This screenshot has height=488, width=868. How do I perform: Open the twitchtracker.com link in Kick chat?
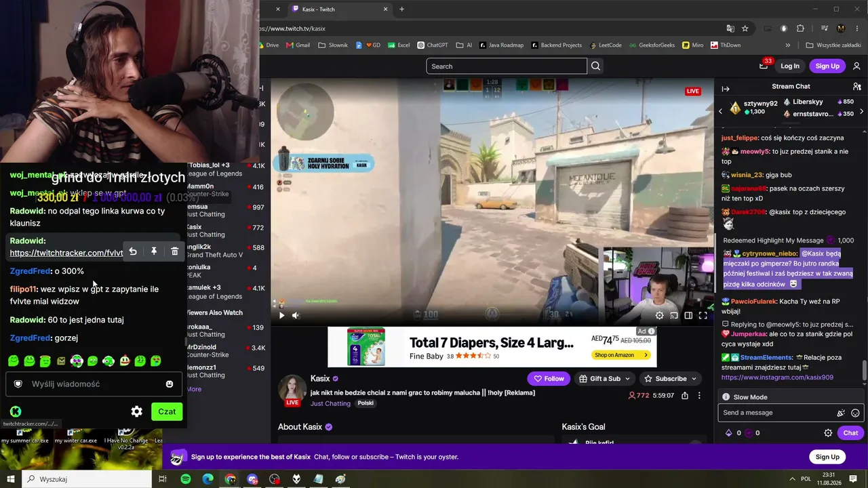tap(66, 253)
